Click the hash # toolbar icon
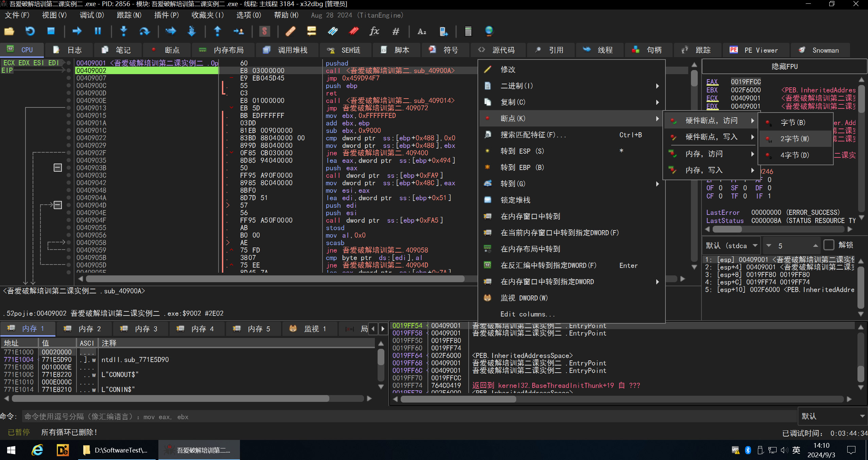Image resolution: width=868 pixels, height=460 pixels. coord(396,31)
